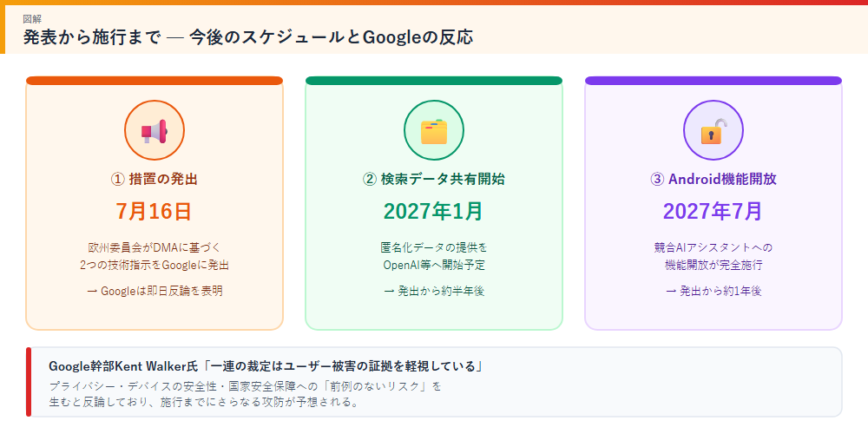Click the title "発表から施行まで — 今後のスケジュールとGoogleの反応"
This screenshot has width=868, height=434.
click(247, 37)
